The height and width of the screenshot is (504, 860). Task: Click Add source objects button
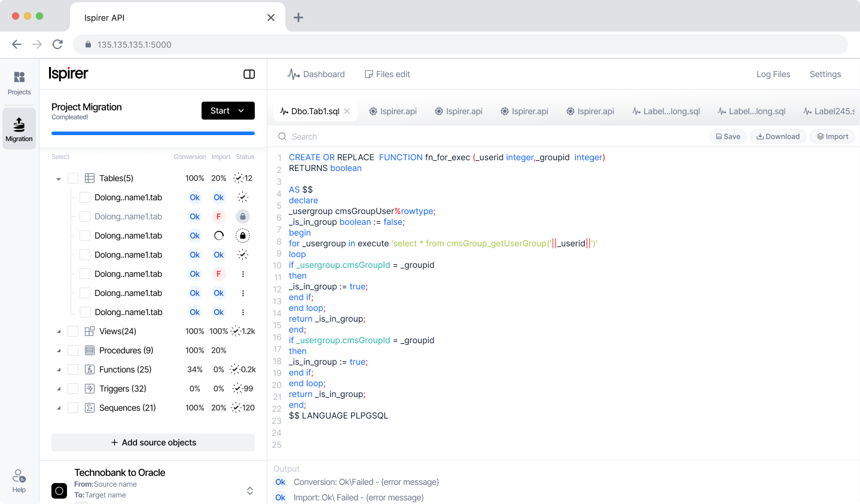point(153,442)
